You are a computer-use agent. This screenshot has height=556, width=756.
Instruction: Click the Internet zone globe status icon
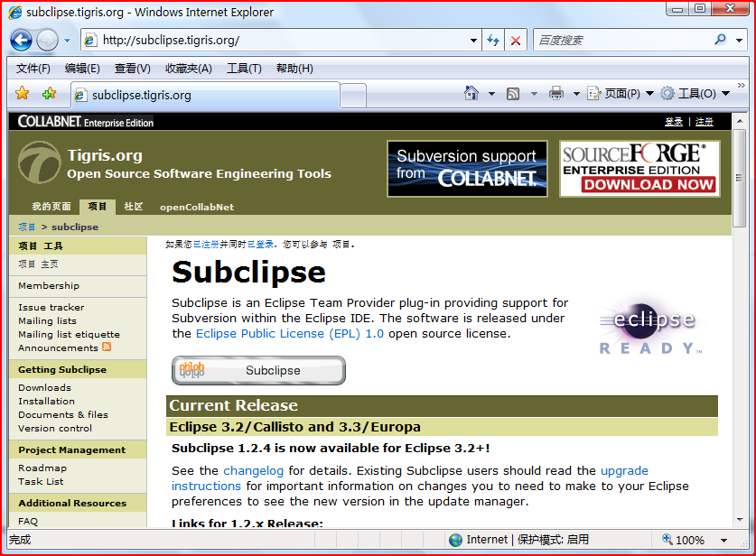pyautogui.click(x=455, y=540)
